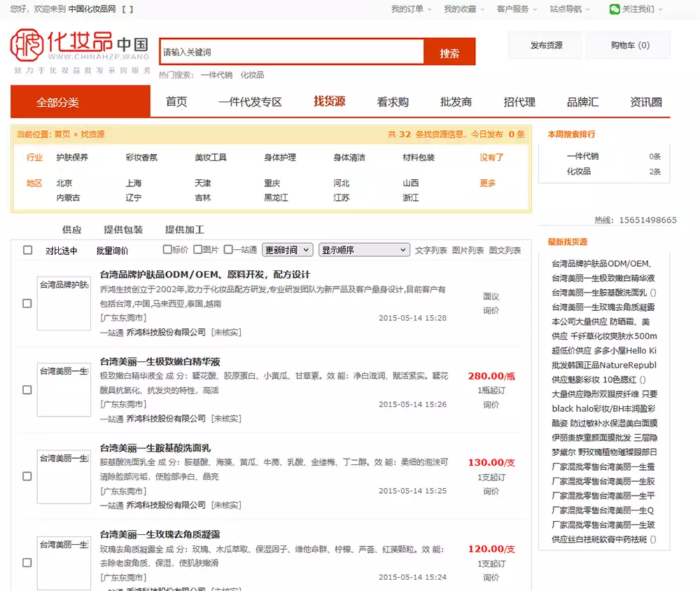700x591 pixels.
Task: Open the 一件代发专区 nav tab
Action: [x=250, y=102]
